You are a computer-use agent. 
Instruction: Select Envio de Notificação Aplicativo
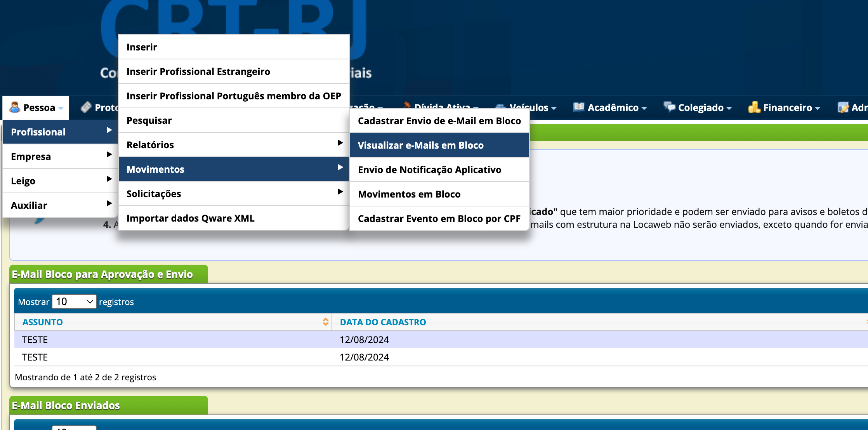tap(439, 170)
